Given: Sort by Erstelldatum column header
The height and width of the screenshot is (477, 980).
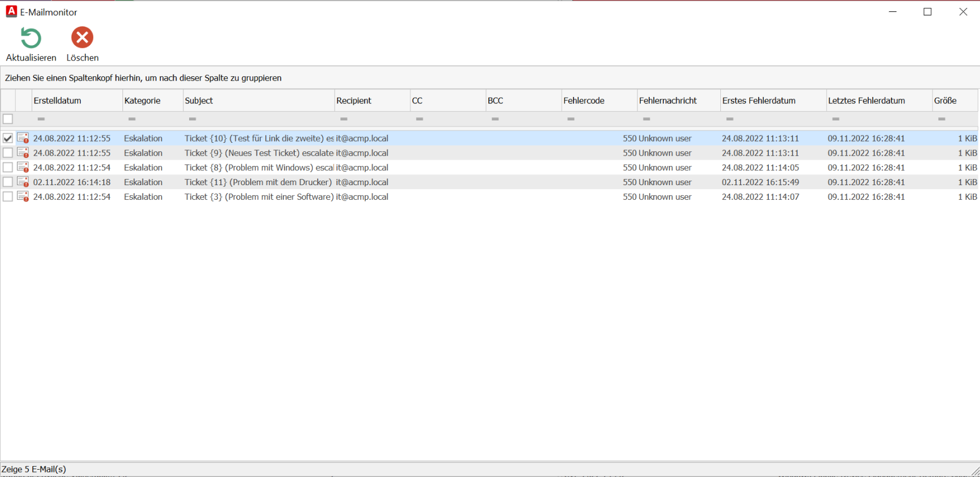Looking at the screenshot, I should click(x=77, y=100).
